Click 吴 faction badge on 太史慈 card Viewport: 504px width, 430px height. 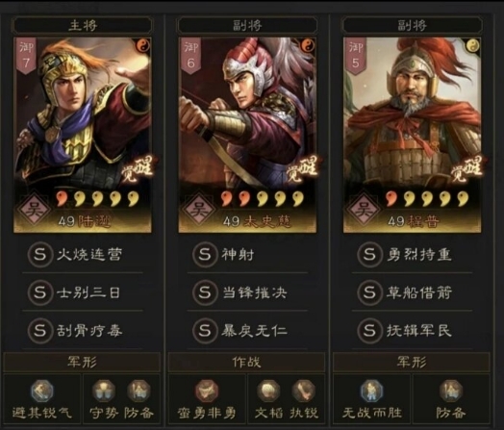pos(199,209)
